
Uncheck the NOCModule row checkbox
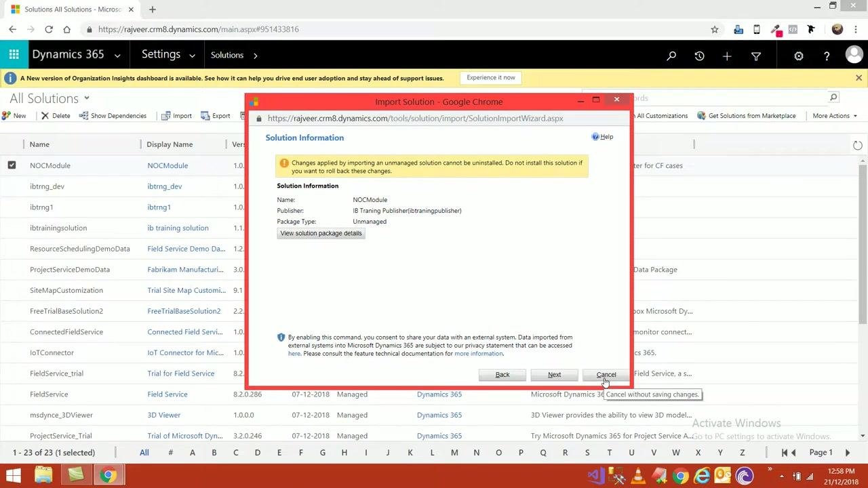pyautogui.click(x=12, y=165)
